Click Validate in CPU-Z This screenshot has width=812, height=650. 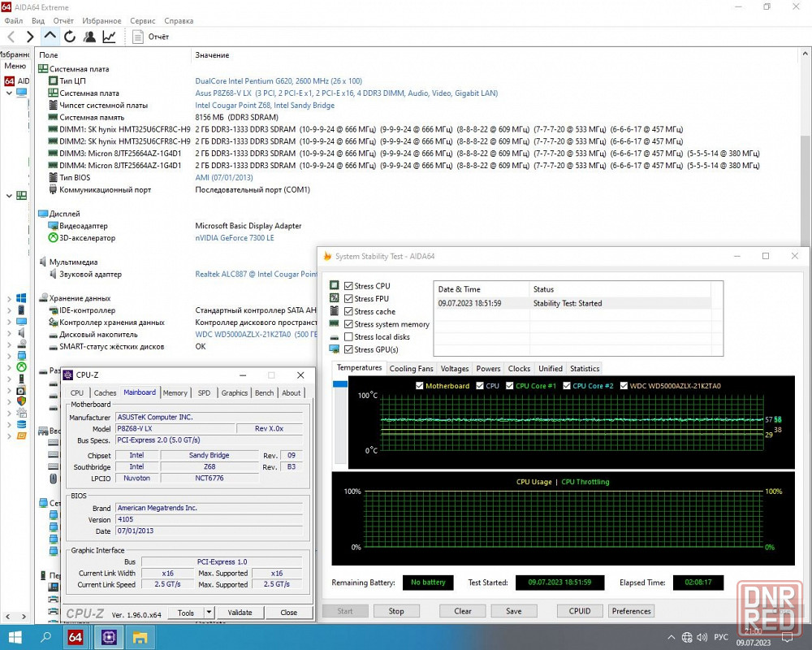[240, 612]
